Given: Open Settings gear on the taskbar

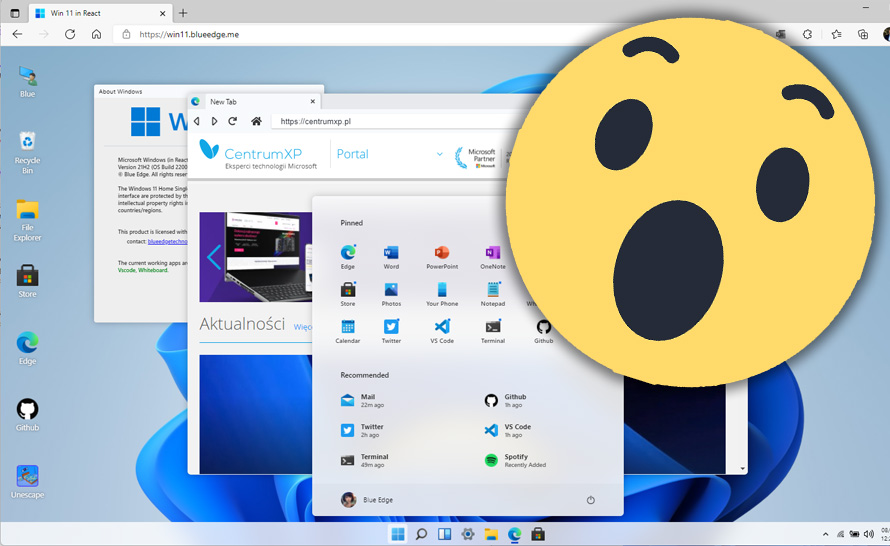Looking at the screenshot, I should (468, 534).
